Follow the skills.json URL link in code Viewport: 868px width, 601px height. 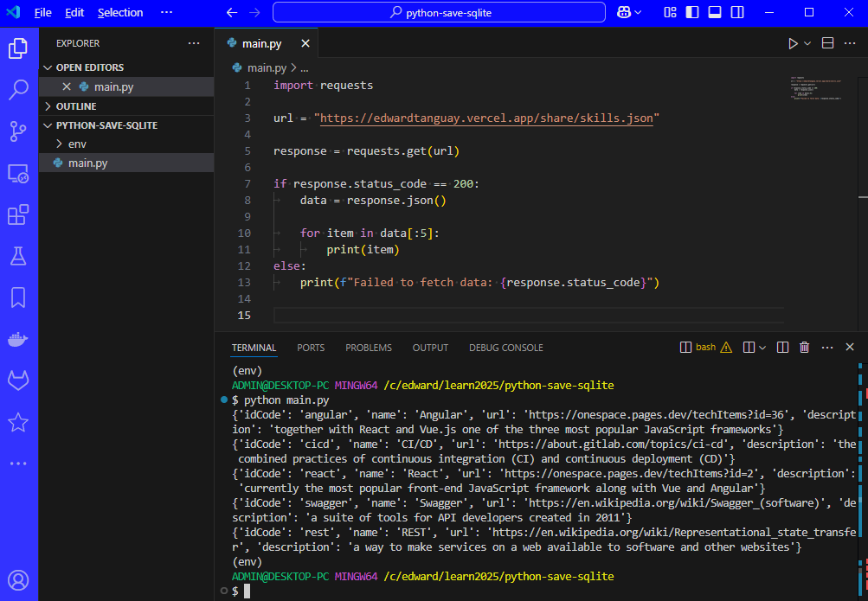(485, 118)
